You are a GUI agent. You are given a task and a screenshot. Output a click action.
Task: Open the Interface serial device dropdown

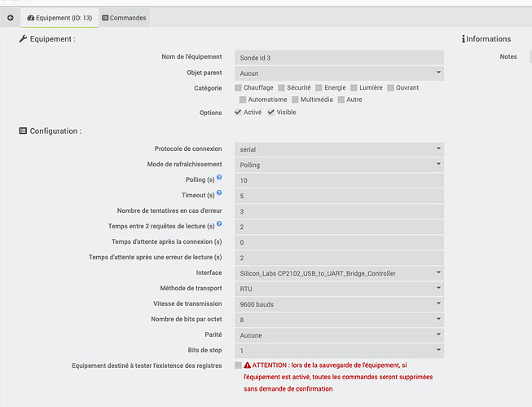click(339, 272)
